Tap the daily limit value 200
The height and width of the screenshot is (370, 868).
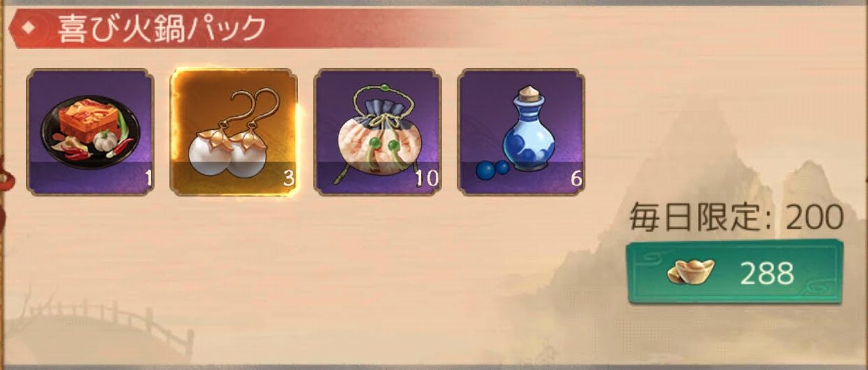pos(814,219)
